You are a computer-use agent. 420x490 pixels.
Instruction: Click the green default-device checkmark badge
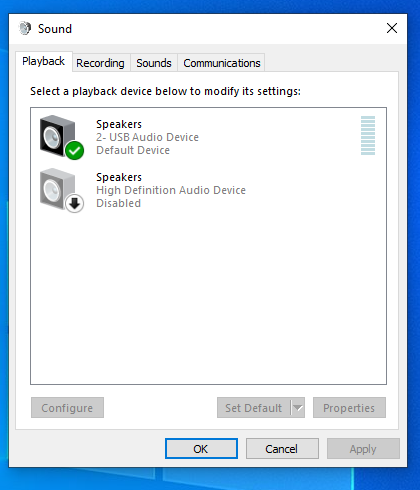pyautogui.click(x=75, y=151)
